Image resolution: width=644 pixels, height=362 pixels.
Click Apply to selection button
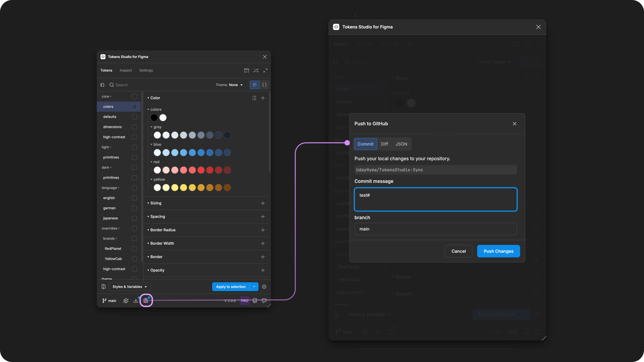(x=231, y=287)
